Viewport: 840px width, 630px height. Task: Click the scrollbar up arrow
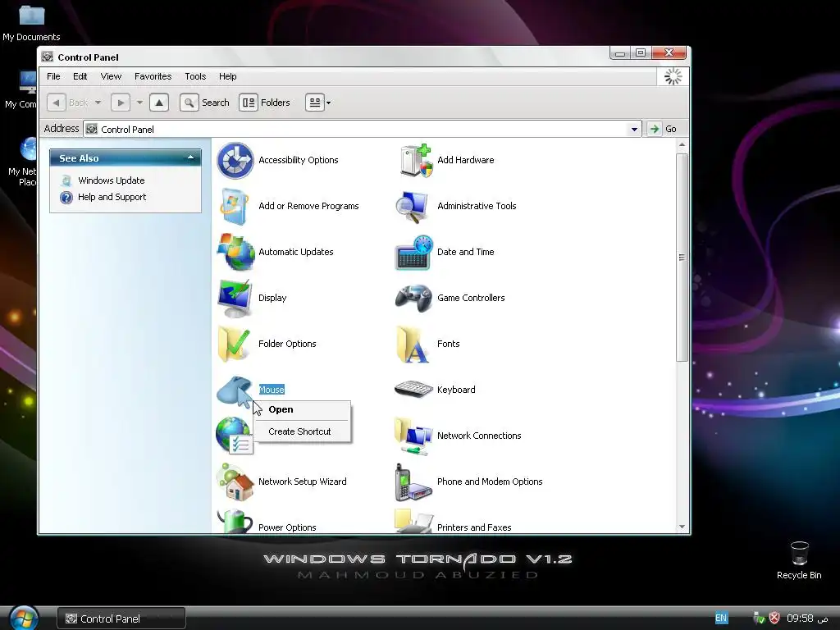pyautogui.click(x=682, y=144)
